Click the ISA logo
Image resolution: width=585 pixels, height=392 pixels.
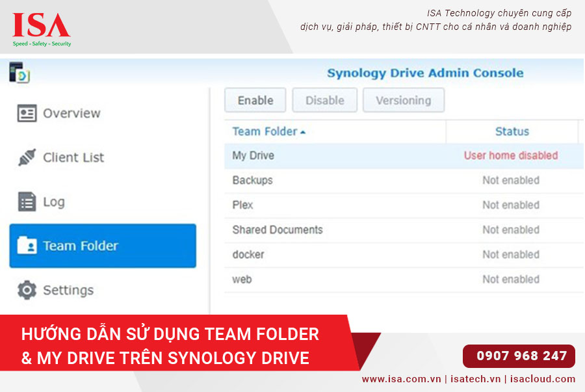coord(41,29)
